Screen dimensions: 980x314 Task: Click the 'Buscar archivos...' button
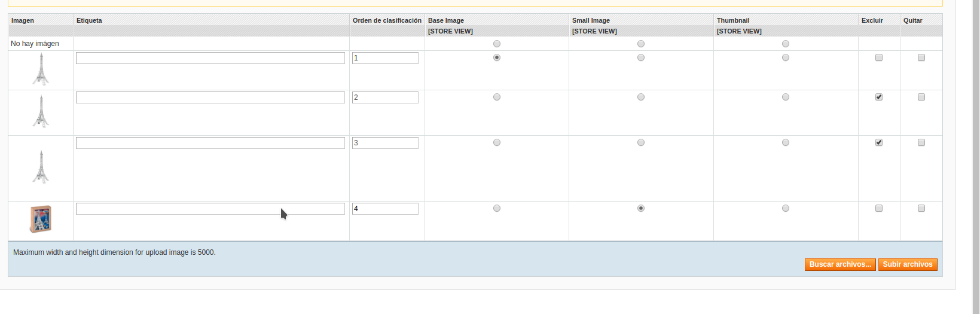(840, 264)
